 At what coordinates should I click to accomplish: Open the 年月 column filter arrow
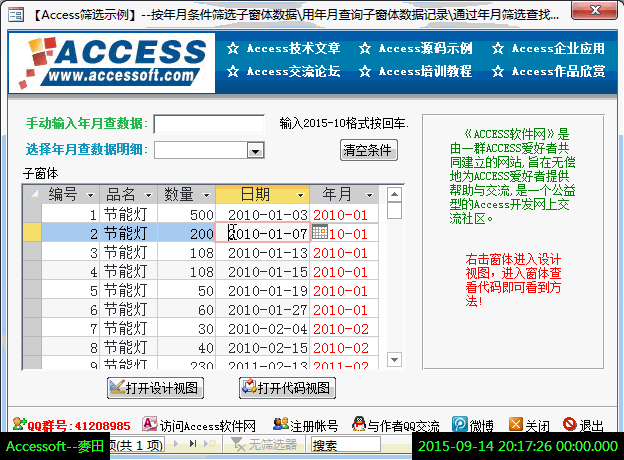(370, 195)
